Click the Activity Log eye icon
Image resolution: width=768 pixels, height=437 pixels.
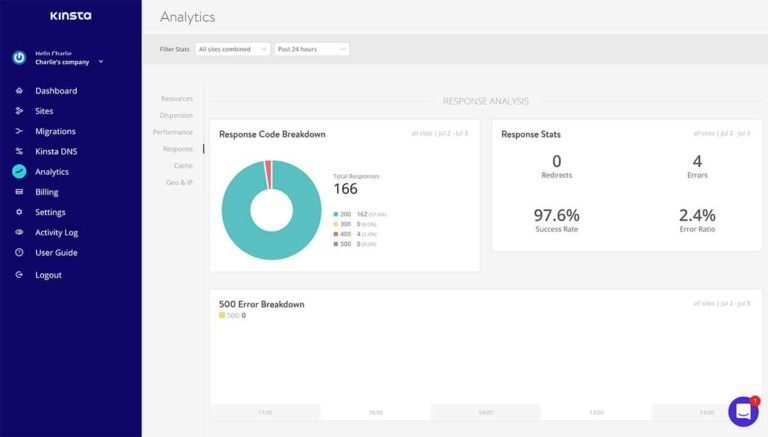click(x=19, y=232)
